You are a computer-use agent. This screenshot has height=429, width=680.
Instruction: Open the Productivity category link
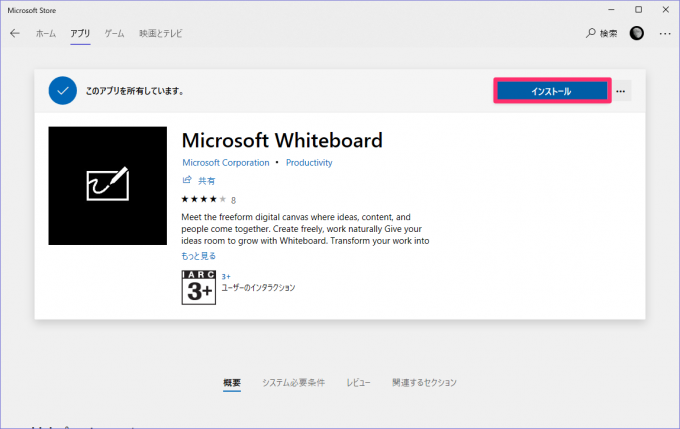(309, 163)
